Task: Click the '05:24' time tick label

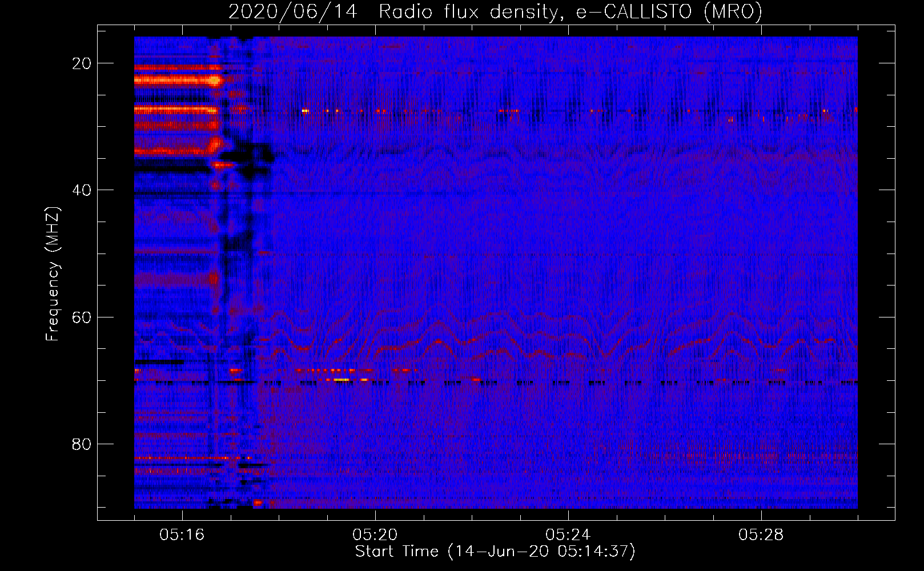Action: click(x=568, y=535)
